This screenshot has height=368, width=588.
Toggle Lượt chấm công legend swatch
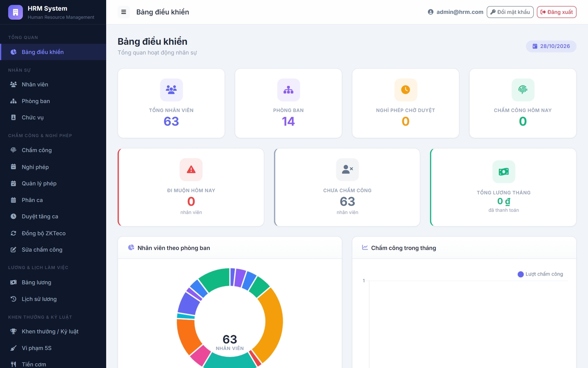click(521, 274)
